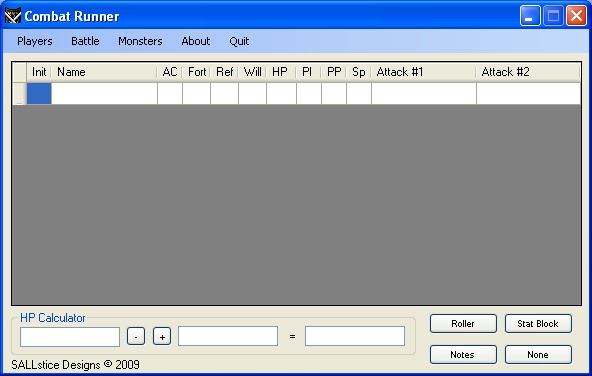Click the Combat Runner title bar icon
Screen dimensions: 592x376
(x=12, y=16)
